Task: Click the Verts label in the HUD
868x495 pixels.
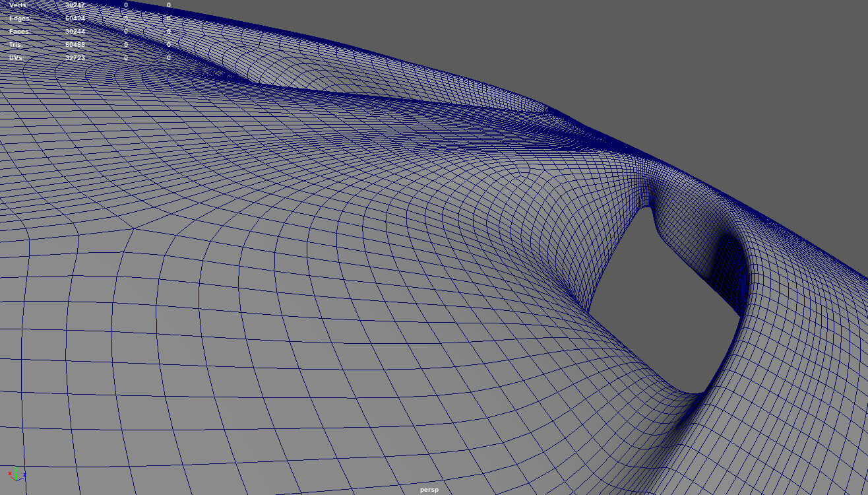Action: (x=20, y=5)
